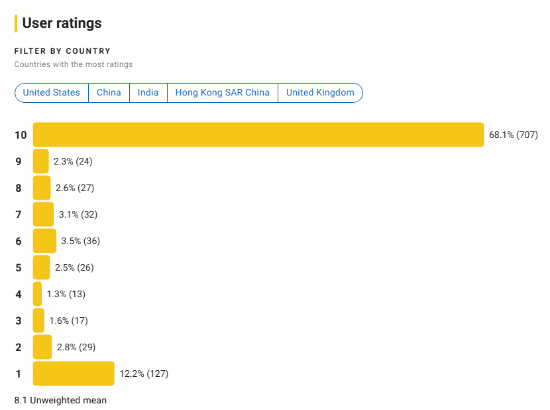Click the User ratings heading
Viewport: 550px width, 410px height.
click(x=62, y=23)
